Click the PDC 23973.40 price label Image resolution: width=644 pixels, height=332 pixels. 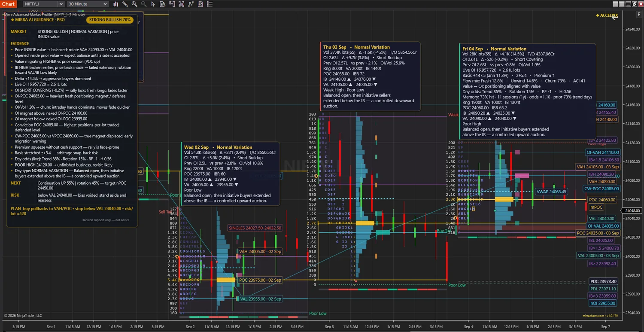(x=603, y=282)
